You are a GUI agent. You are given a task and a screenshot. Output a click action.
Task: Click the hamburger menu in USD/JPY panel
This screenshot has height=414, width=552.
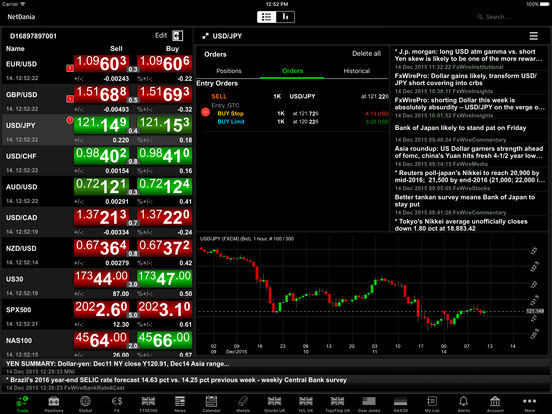pyautogui.click(x=533, y=36)
